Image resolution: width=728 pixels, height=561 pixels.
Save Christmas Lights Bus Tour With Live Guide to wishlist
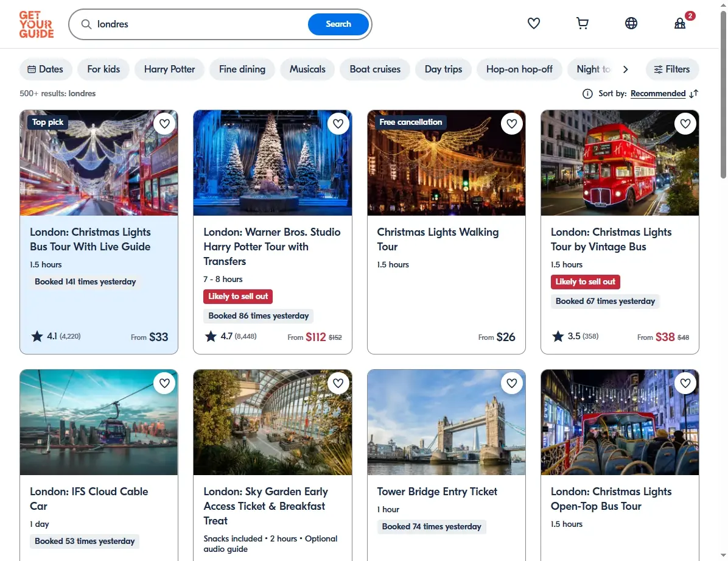click(164, 124)
